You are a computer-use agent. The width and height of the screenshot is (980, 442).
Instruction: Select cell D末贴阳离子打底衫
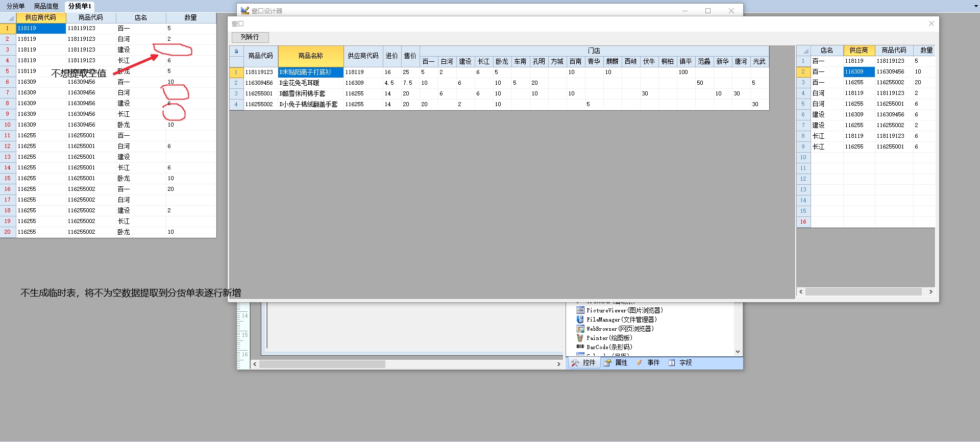point(311,72)
